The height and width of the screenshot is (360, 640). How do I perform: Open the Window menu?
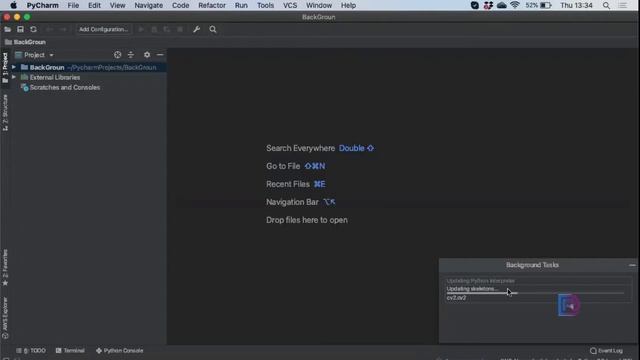[319, 5]
